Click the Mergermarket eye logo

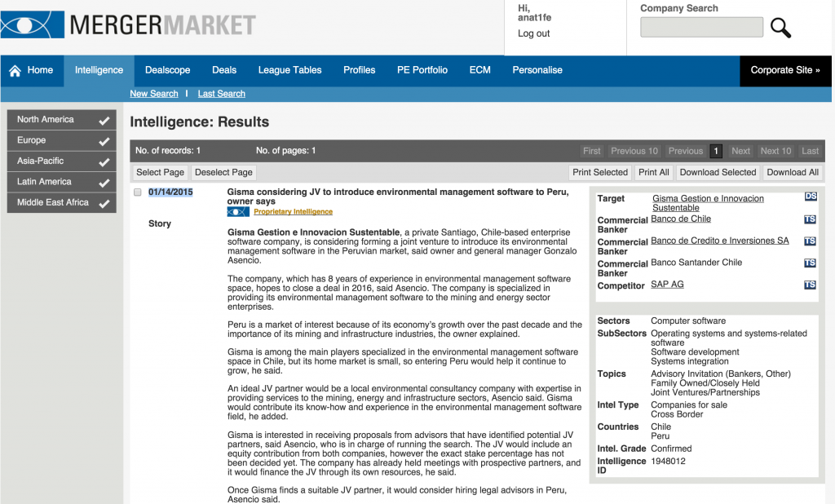pos(32,24)
